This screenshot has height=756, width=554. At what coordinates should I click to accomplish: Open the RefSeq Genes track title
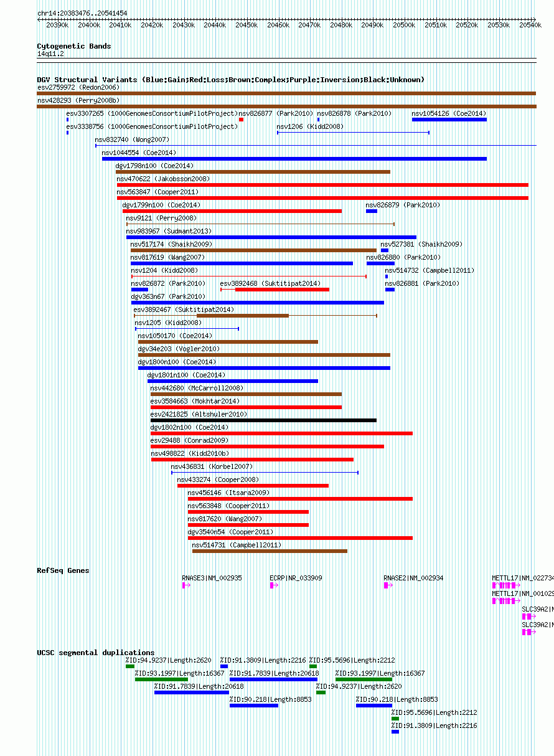(63, 570)
